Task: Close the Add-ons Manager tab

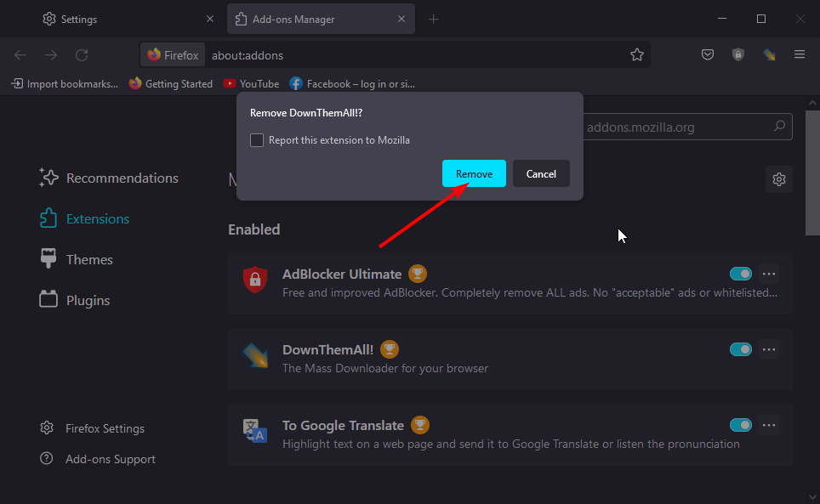Action: click(x=401, y=19)
